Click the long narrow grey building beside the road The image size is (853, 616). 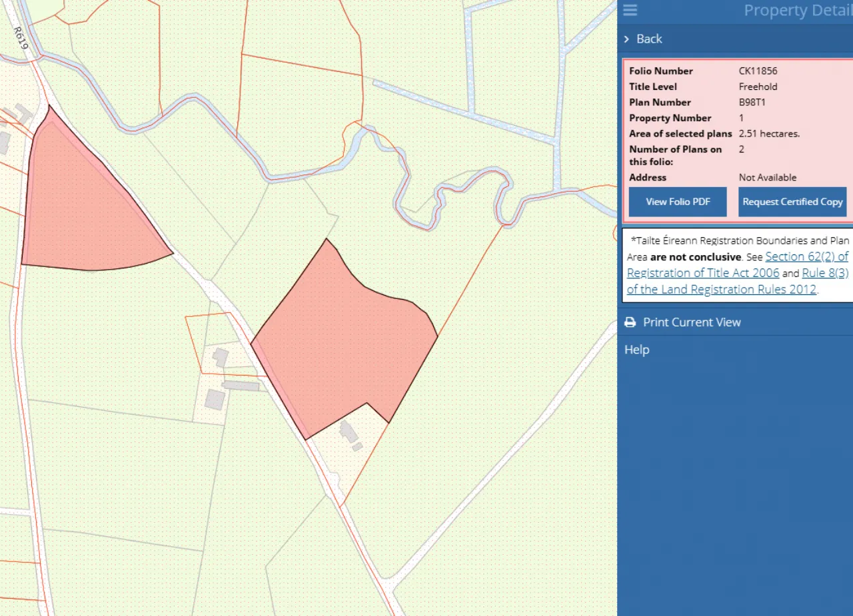241,386
